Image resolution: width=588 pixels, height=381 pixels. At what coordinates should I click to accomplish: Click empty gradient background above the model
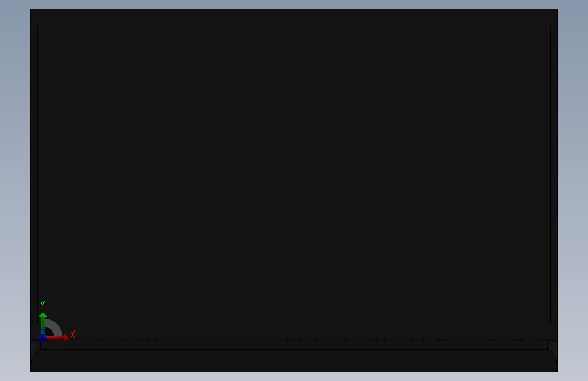coord(294,4)
